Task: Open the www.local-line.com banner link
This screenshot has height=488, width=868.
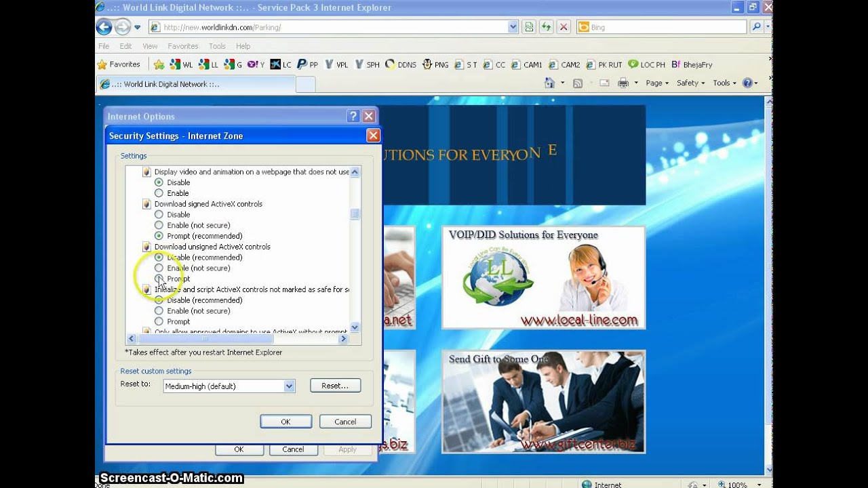Action: (x=544, y=277)
